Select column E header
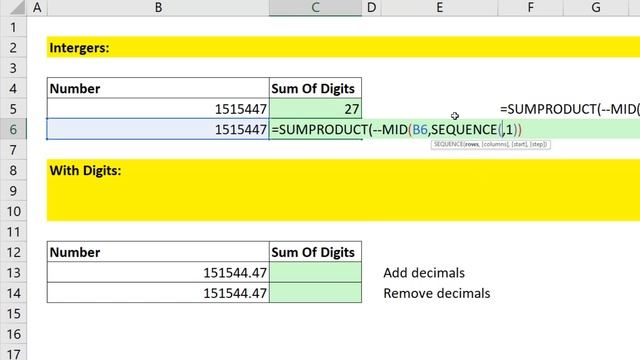Image resolution: width=640 pixels, height=360 pixels. click(439, 7)
